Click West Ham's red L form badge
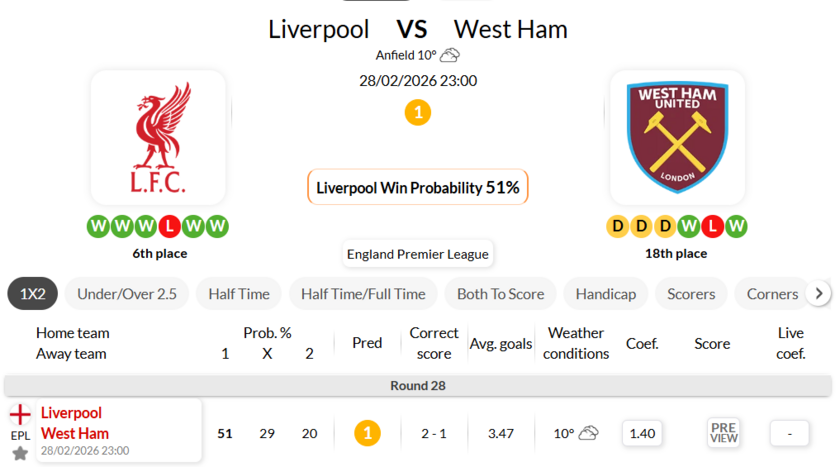 click(713, 226)
